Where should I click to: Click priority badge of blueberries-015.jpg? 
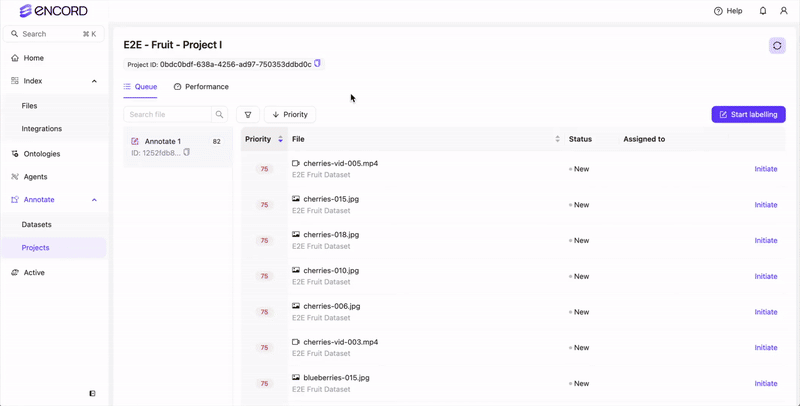[x=264, y=383]
